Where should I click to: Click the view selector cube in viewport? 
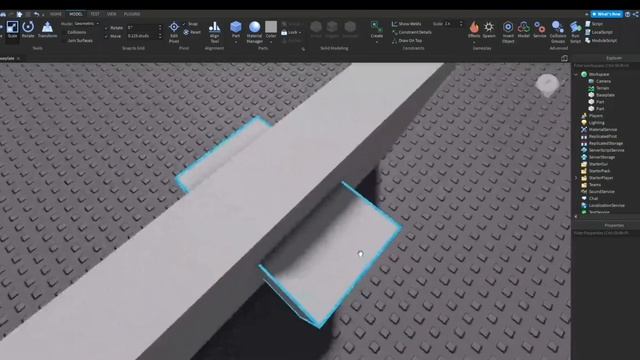548,84
